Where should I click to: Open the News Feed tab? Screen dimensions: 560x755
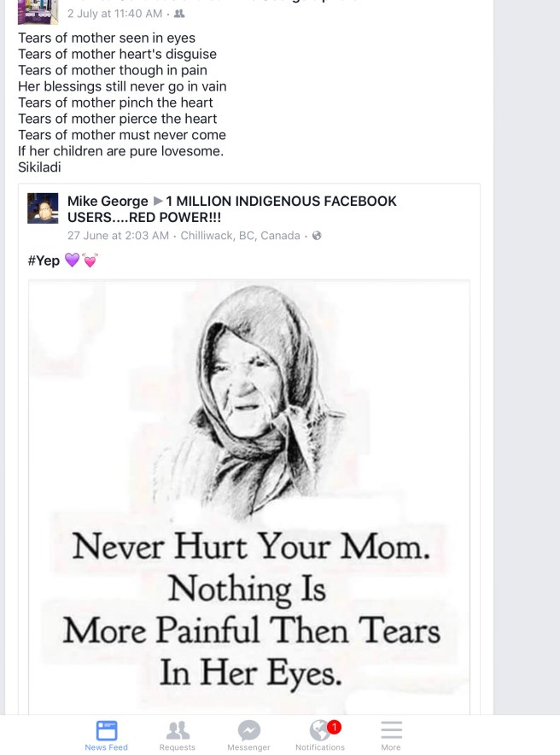107,735
